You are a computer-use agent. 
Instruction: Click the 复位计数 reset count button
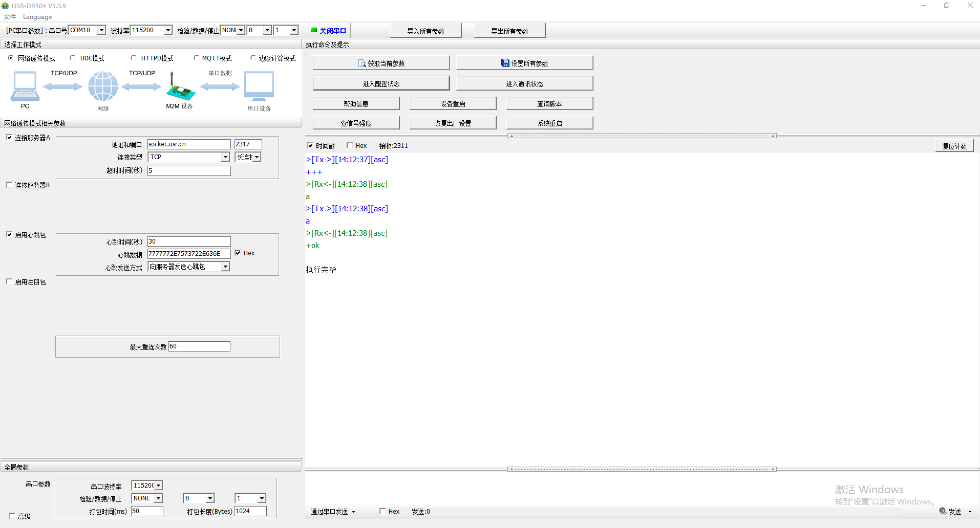(x=954, y=146)
